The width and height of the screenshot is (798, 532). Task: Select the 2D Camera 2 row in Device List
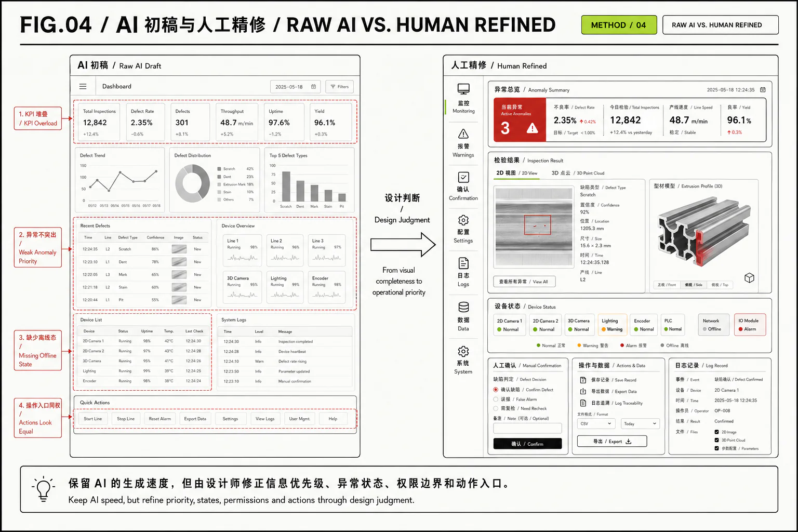pyautogui.click(x=142, y=351)
